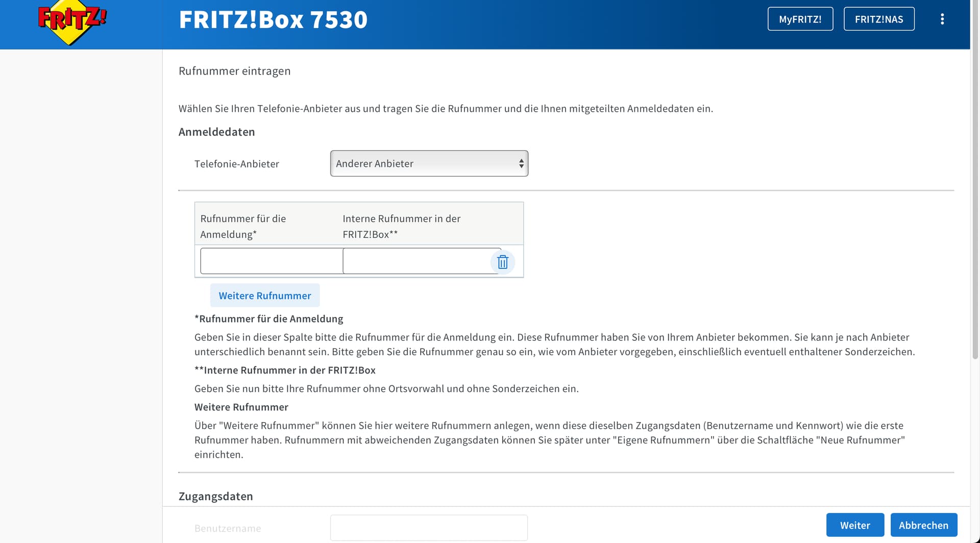The width and height of the screenshot is (980, 543).
Task: Click the *Rufnummer für die Anmeldung note heading
Action: [268, 319]
